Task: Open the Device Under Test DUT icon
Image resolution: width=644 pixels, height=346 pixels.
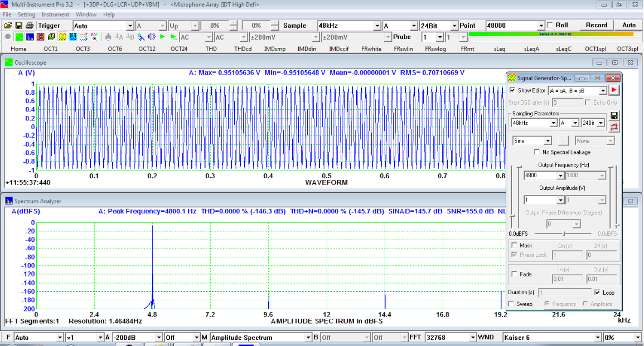Action: click(72, 37)
